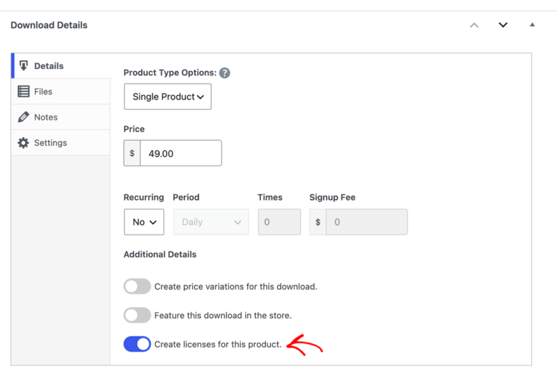Click the 'Feature this download in the store.' text
The image size is (557, 392).
[223, 315]
